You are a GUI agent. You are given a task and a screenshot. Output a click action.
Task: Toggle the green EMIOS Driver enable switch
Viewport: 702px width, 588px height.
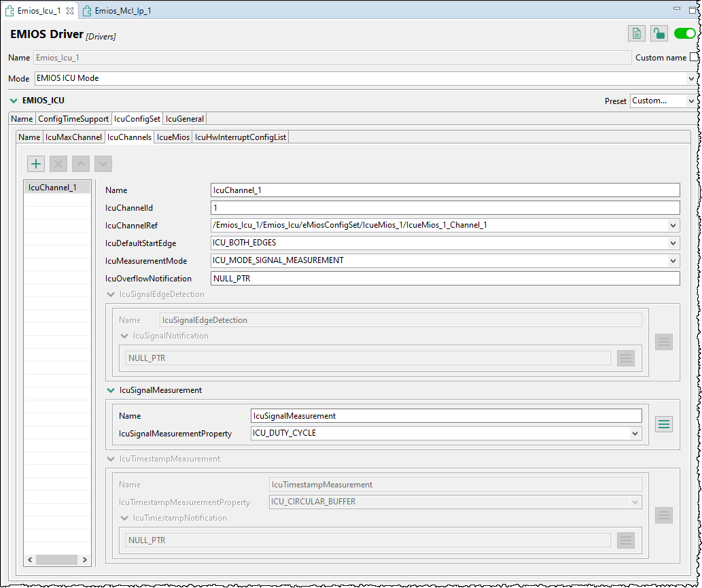pos(684,33)
